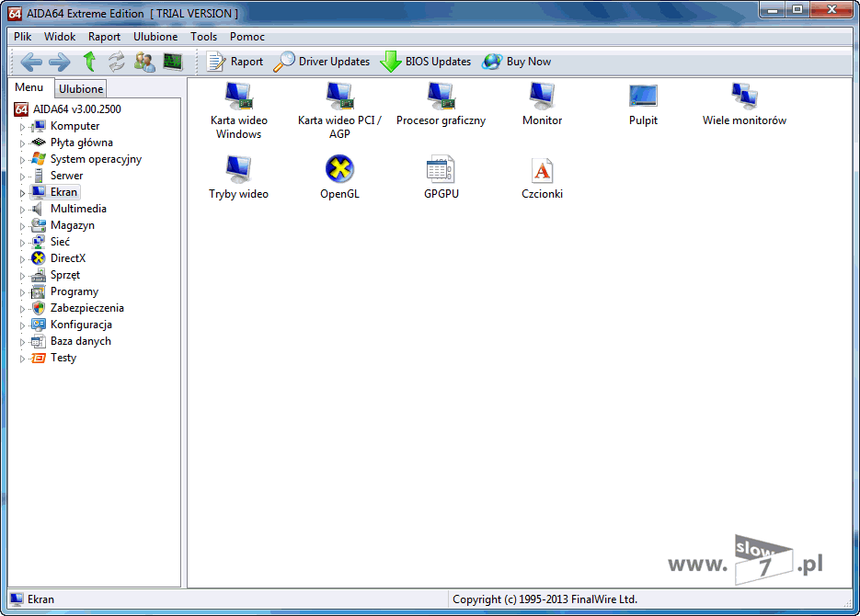Expand the Multimedia tree node

(x=22, y=210)
